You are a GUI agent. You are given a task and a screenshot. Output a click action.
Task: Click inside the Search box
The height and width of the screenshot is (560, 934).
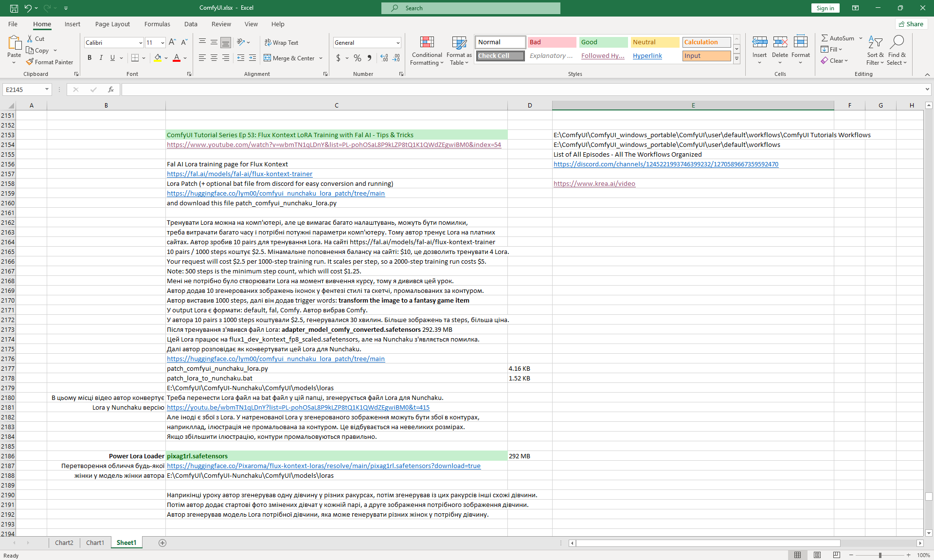[470, 8]
